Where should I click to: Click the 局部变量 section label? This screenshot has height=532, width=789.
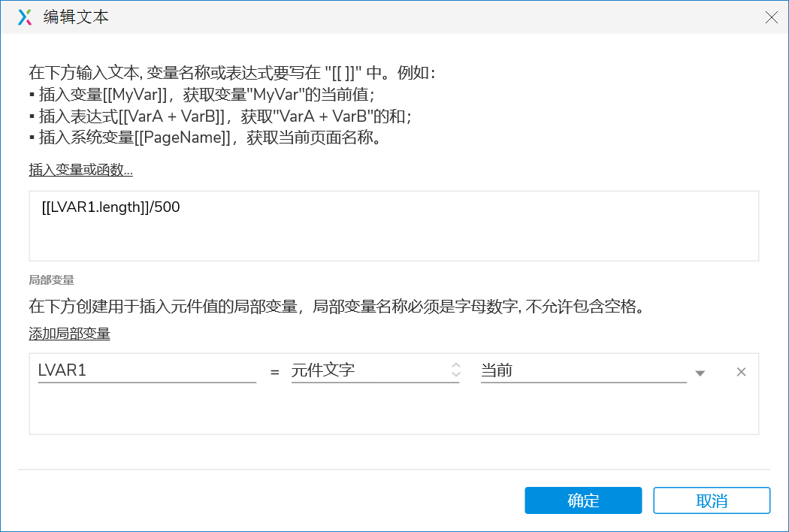tap(51, 280)
